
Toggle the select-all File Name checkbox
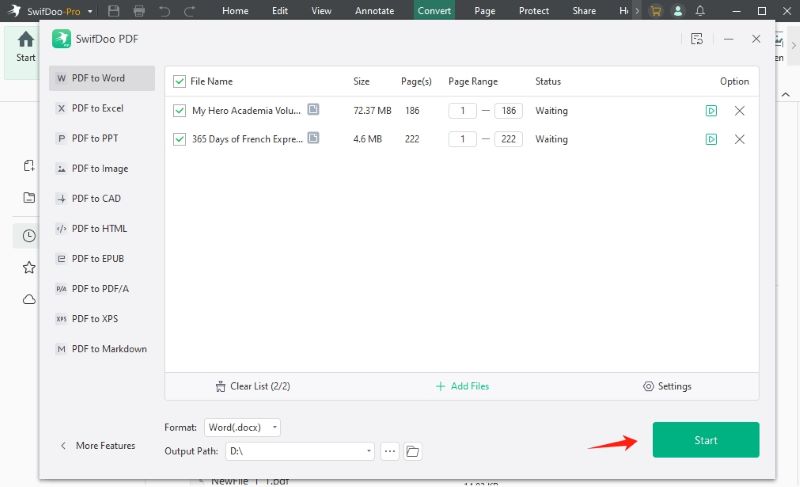pos(179,82)
